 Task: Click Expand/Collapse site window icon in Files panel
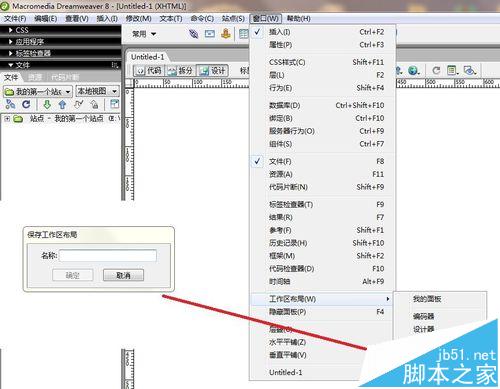pos(114,104)
